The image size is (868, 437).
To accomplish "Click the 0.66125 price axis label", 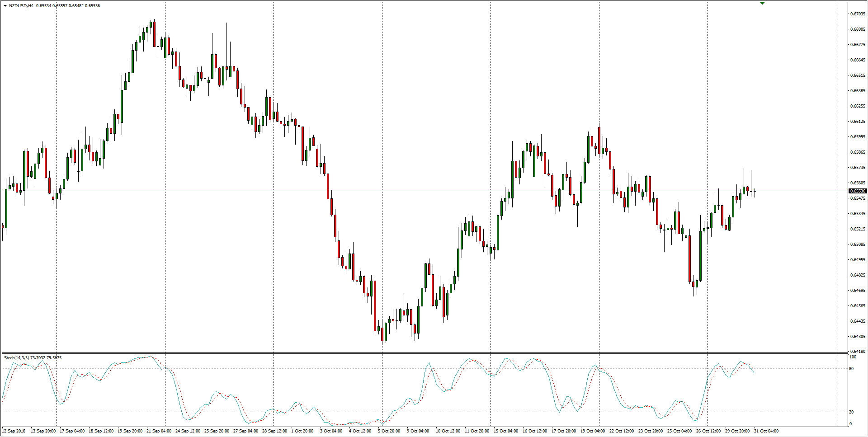I will click(x=858, y=122).
